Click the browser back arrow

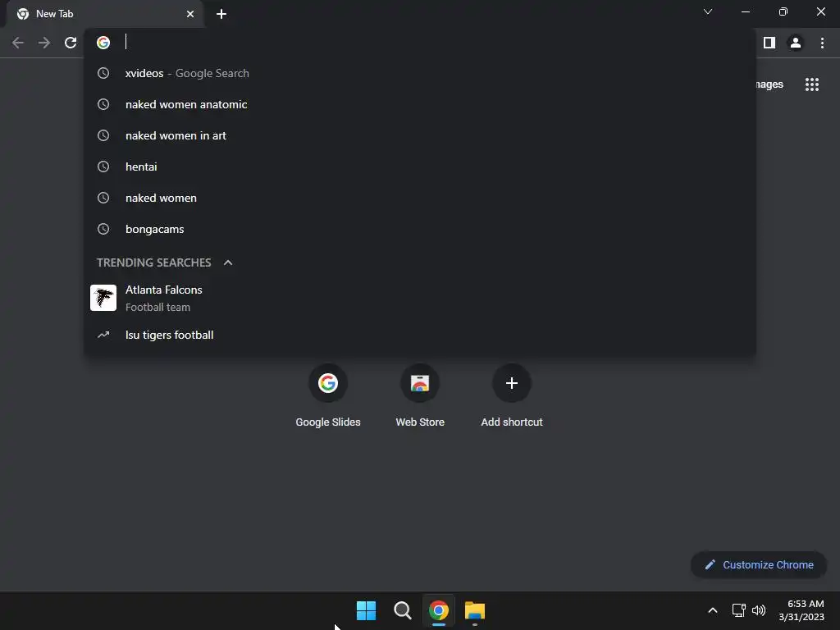click(18, 43)
